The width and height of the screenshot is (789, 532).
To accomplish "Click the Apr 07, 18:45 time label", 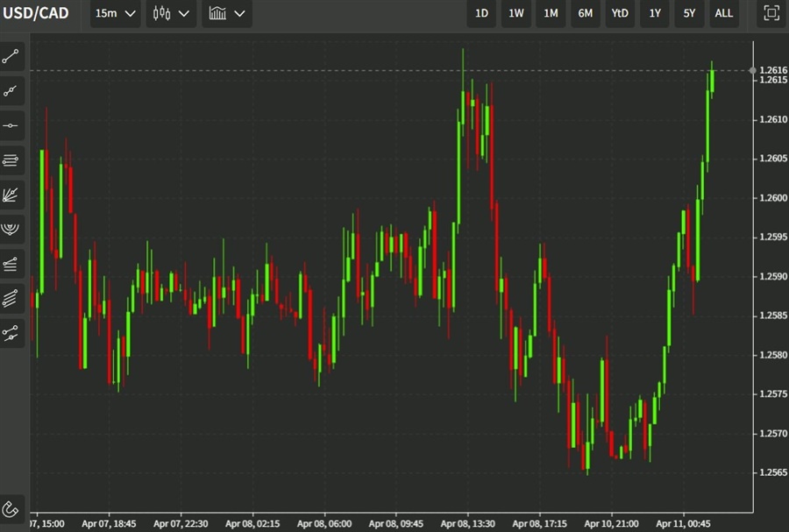I will click(x=109, y=524).
